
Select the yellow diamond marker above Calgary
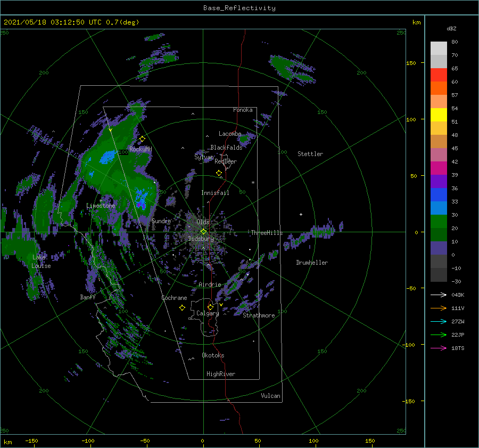pos(210,307)
